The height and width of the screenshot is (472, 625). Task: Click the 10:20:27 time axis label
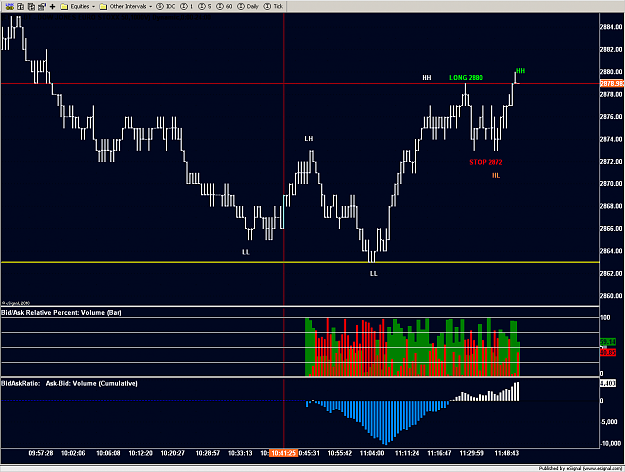point(173,453)
